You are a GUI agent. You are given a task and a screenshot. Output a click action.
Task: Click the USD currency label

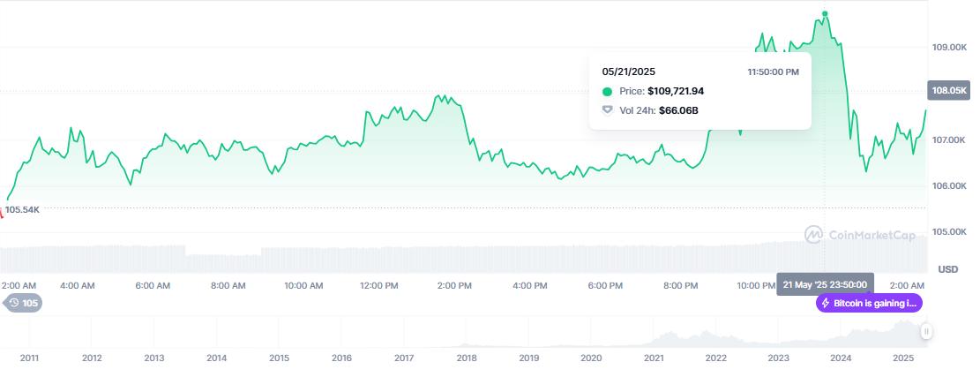948,269
